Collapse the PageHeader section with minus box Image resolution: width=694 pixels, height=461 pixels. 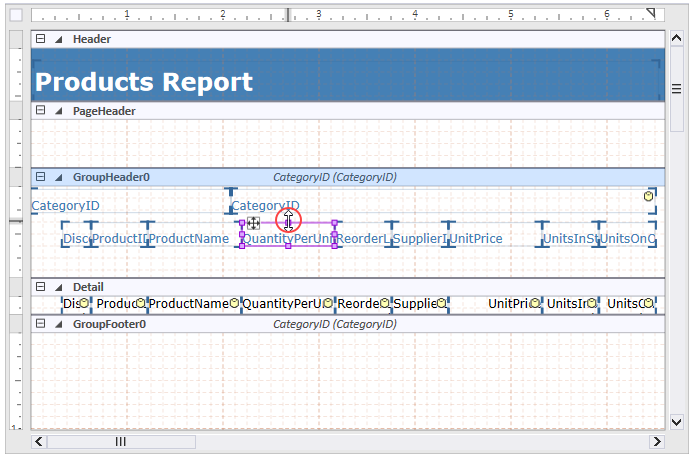(41, 111)
